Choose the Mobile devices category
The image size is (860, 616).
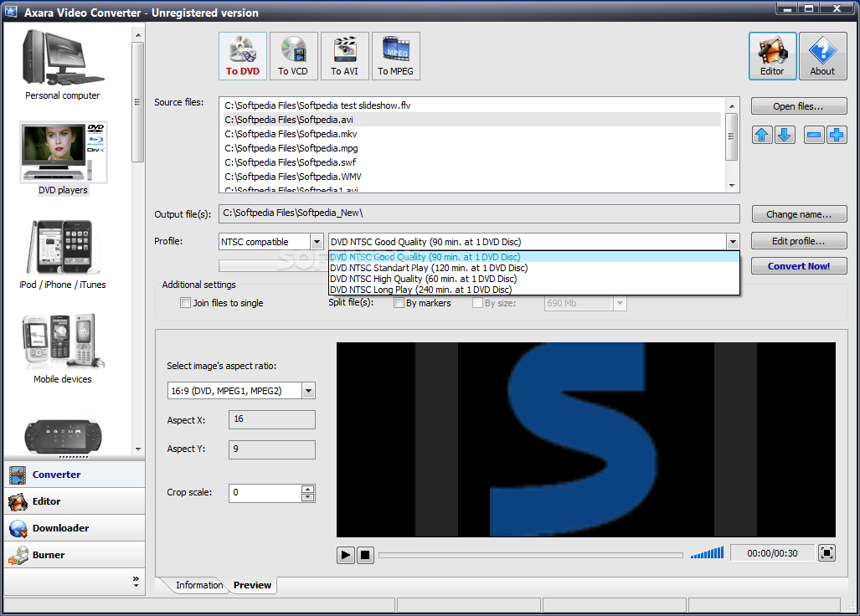click(63, 348)
